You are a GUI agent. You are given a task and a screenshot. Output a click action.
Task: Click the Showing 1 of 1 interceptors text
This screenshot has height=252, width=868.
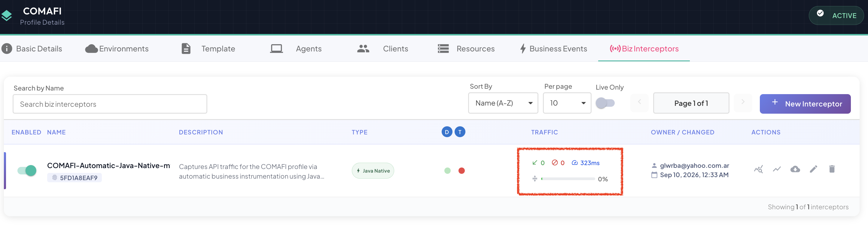808,207
